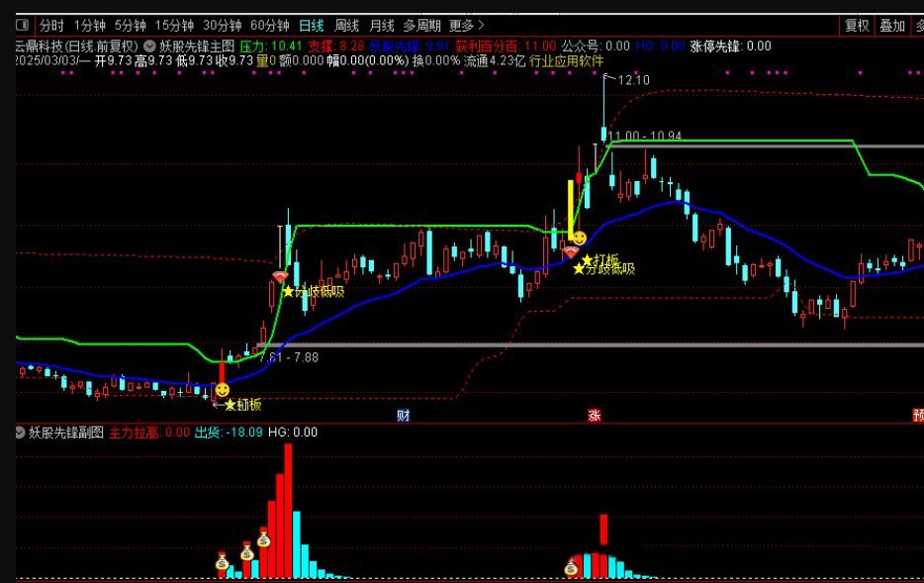This screenshot has width=924, height=583.
Task: Select the 60分钟 period tab
Action: click(269, 26)
